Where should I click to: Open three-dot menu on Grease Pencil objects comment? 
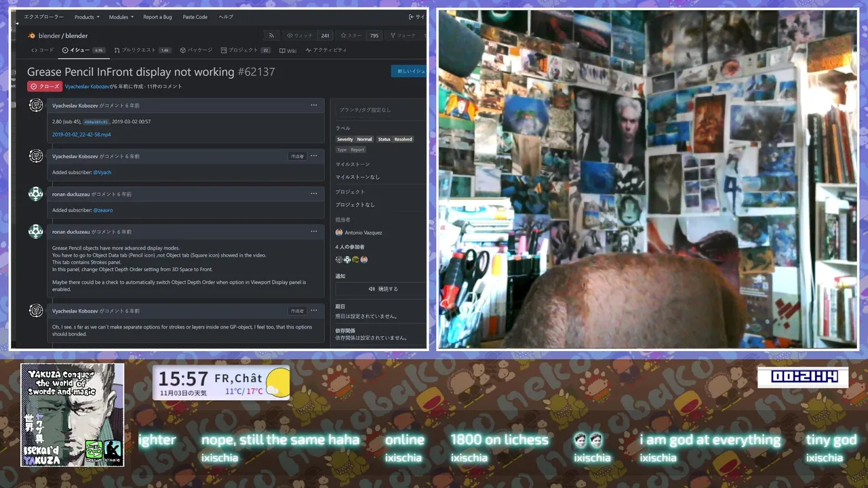point(314,232)
